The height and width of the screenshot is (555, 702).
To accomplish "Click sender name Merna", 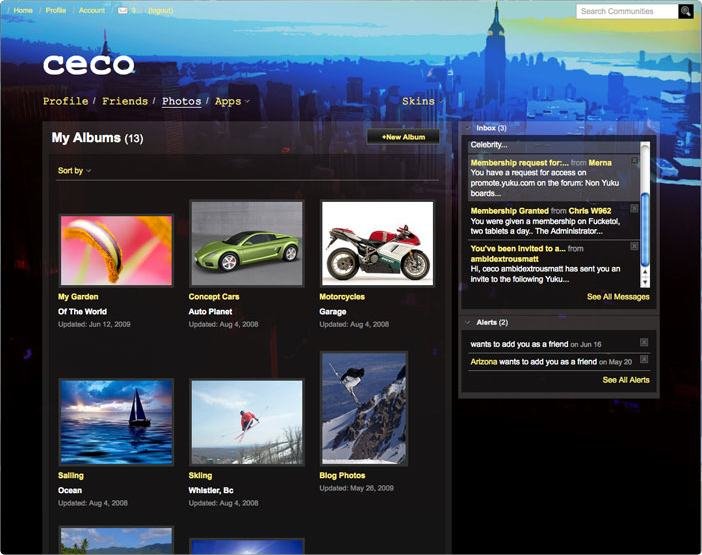I will (600, 163).
